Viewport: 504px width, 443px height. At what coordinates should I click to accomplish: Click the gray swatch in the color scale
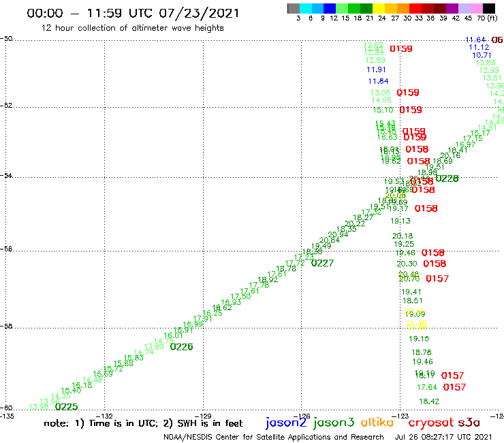click(x=294, y=8)
